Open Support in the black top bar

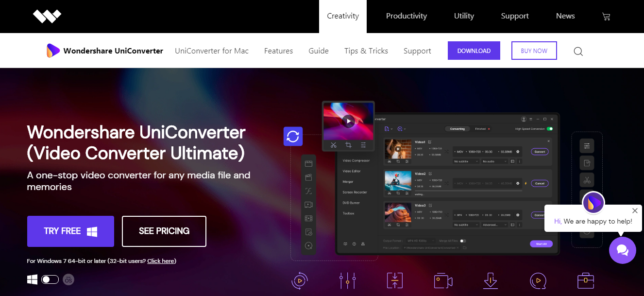tap(515, 16)
